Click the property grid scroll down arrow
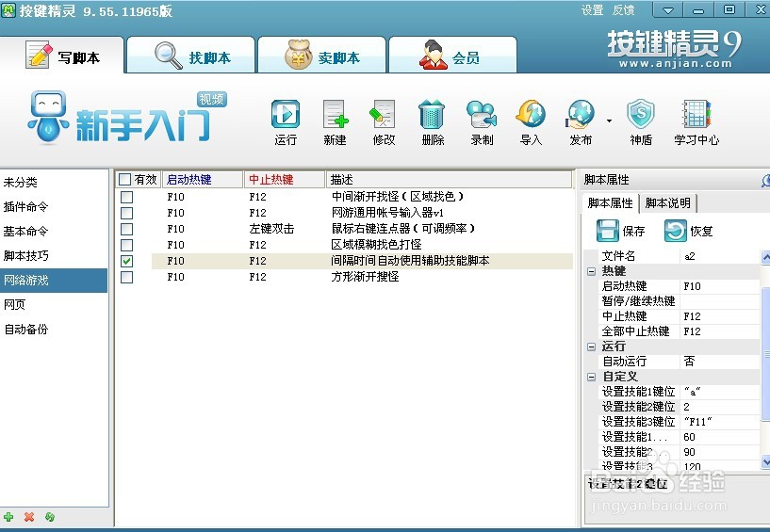This screenshot has height=532, width=770. (765, 461)
